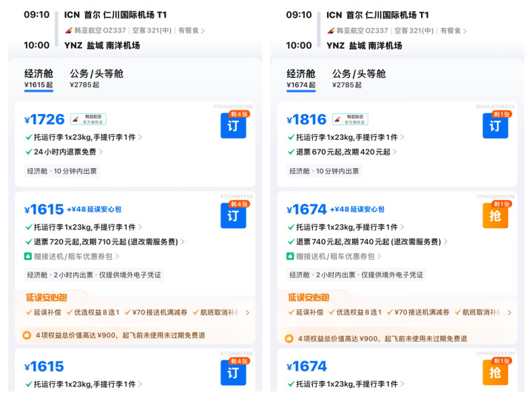The height and width of the screenshot is (399, 532).
Task: Switch to 公务/头等舱 tab in right panel
Action: 359,78
